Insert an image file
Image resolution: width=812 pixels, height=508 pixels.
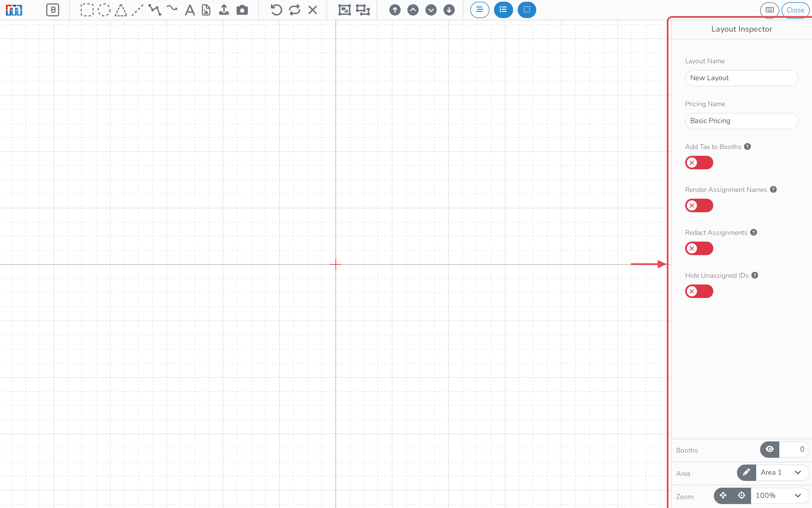tap(206, 10)
